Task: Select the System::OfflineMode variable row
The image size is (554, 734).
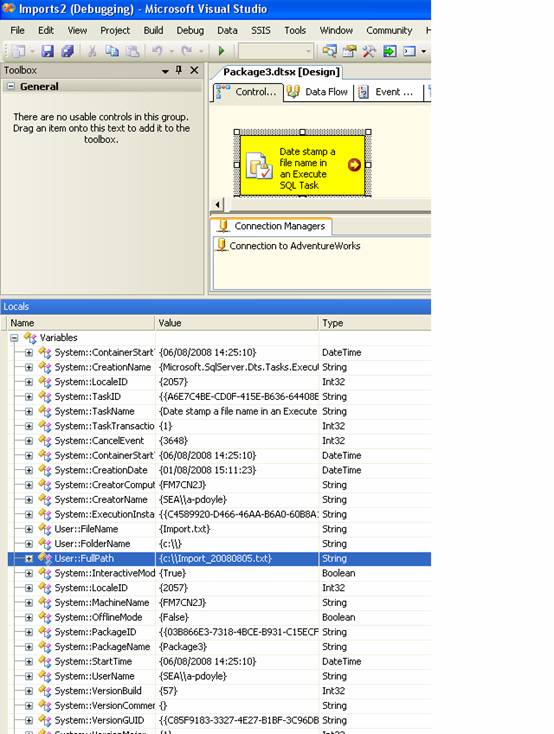Action: point(219,617)
